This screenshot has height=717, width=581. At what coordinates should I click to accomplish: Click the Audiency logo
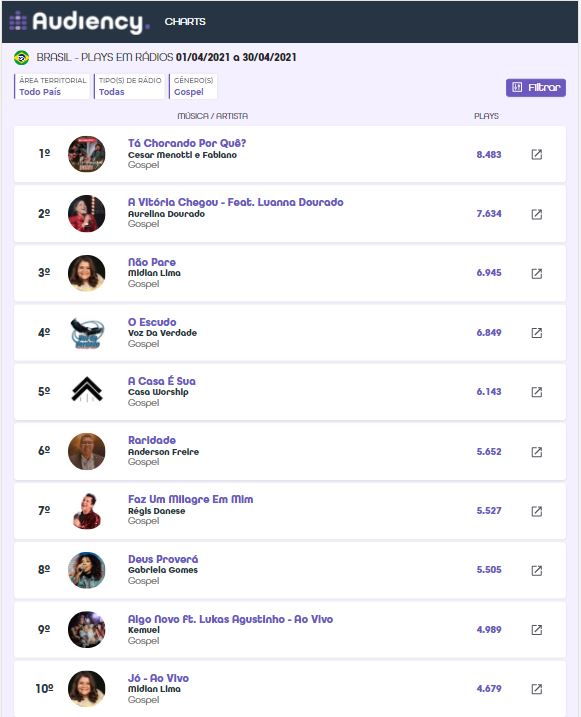pyautogui.click(x=79, y=21)
